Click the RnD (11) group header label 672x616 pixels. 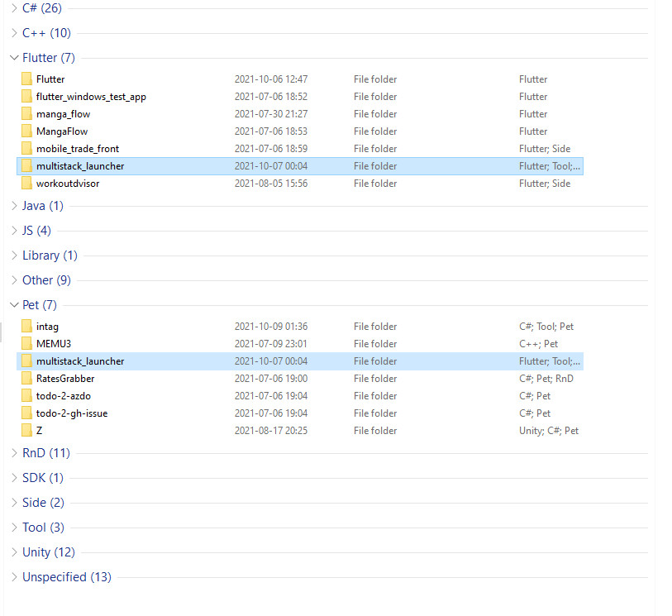coord(46,453)
